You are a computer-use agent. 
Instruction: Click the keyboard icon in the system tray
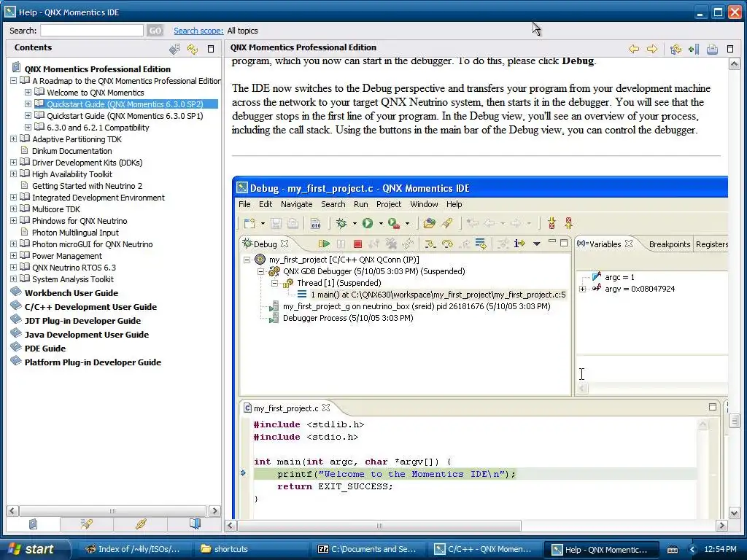(x=672, y=550)
